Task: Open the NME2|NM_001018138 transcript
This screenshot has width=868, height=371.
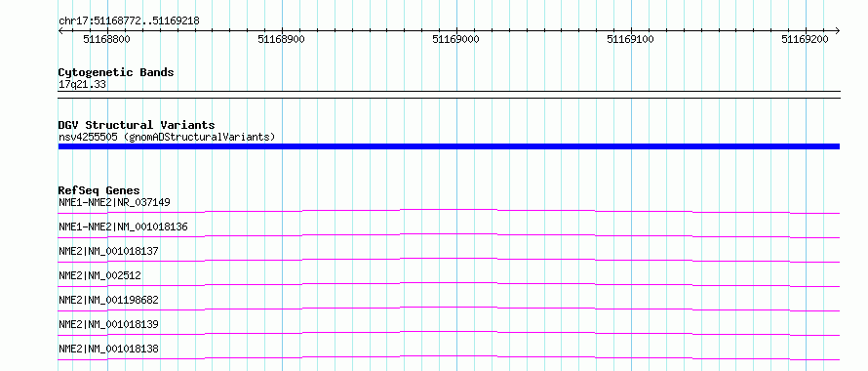Action: click(108, 349)
